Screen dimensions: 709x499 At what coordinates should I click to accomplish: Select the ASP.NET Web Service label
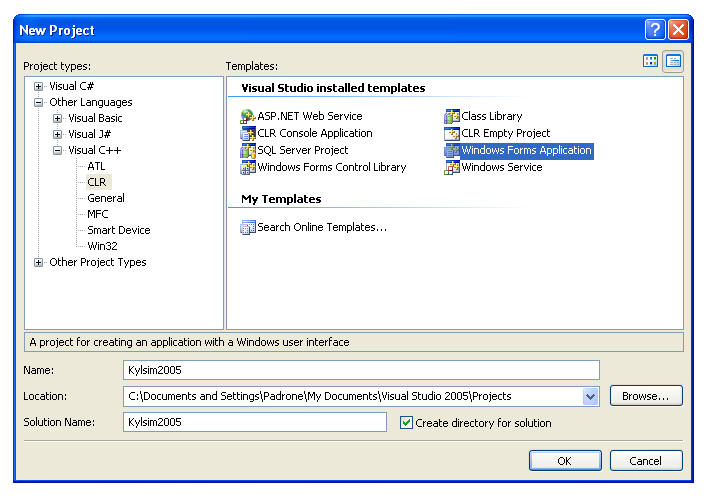point(310,117)
